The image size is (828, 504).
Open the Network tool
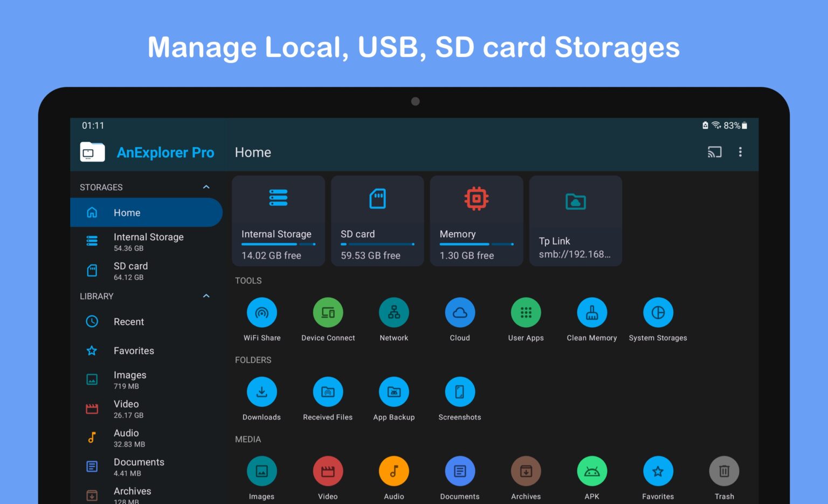pos(394,313)
